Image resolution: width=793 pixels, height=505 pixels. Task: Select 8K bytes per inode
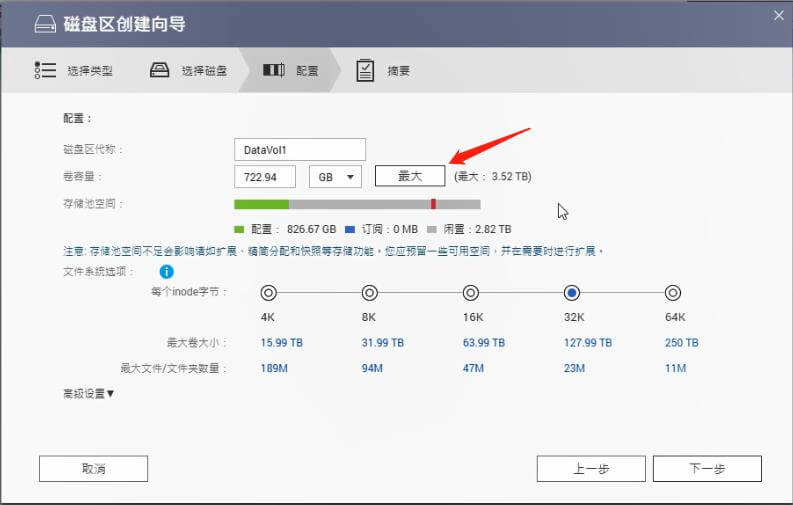click(x=370, y=293)
